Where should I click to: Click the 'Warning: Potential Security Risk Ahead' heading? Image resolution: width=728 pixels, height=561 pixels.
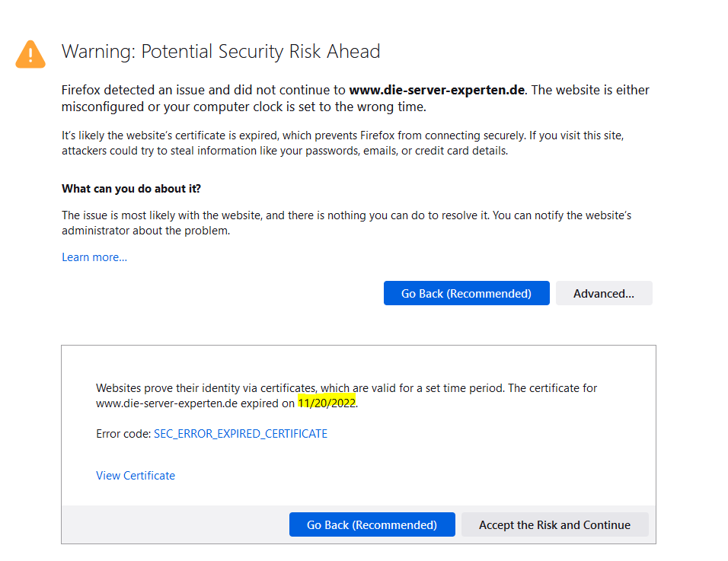pos(221,52)
